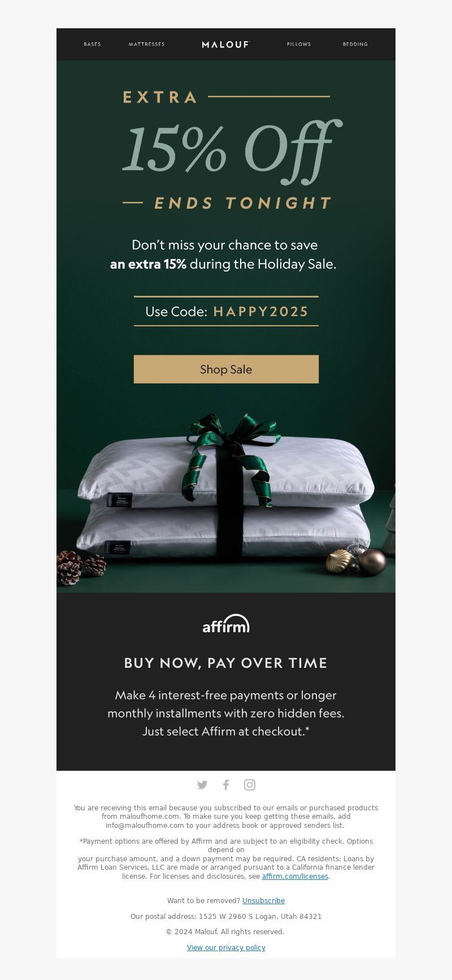Click the HAPPY2025 promo code text

coord(261,312)
